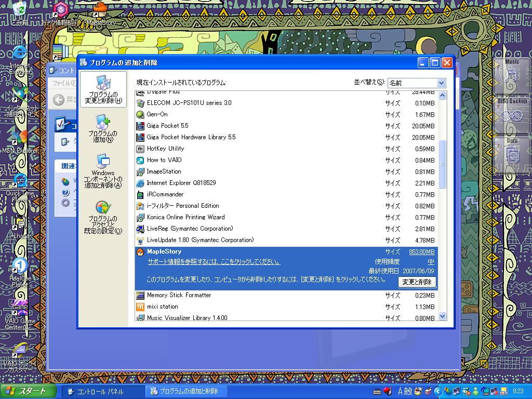Select the HotKey Utility entry text
This screenshot has height=399, width=532.
point(166,149)
